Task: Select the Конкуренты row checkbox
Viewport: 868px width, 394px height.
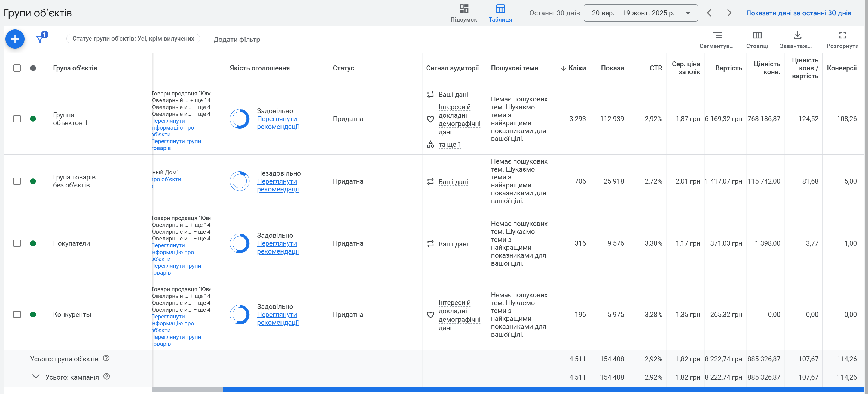Action: (17, 314)
